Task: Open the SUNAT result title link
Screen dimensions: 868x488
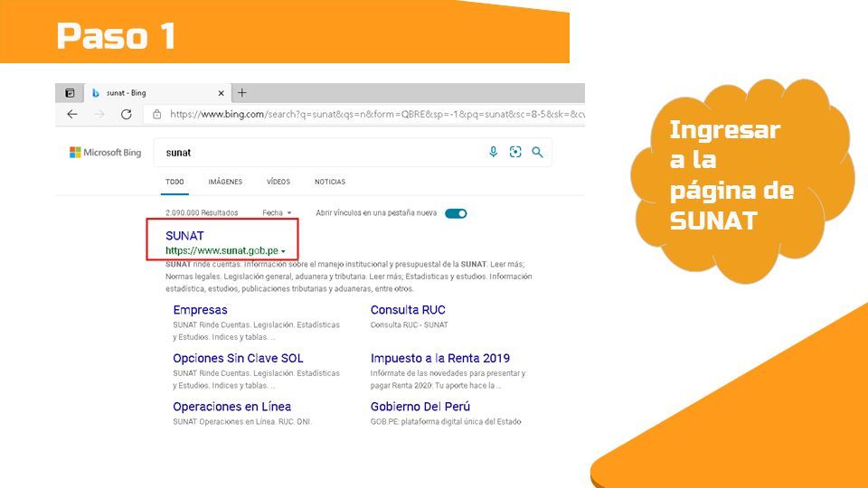Action: click(184, 236)
